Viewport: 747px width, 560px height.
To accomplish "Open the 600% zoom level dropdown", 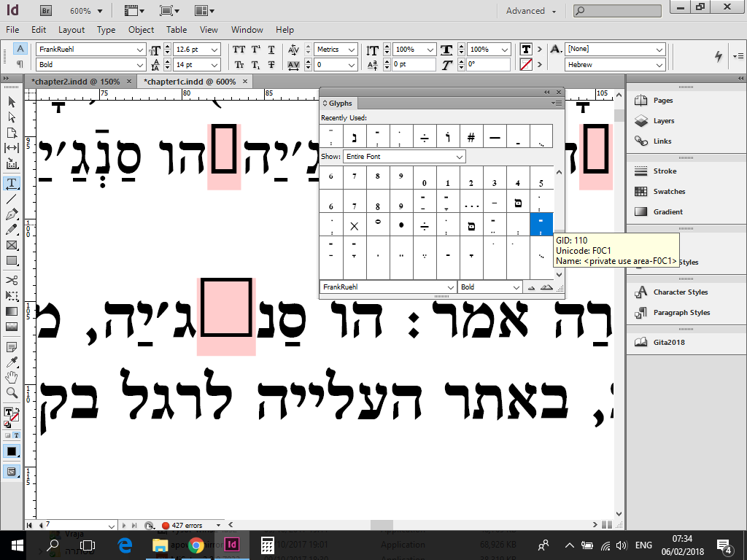I will [99, 11].
